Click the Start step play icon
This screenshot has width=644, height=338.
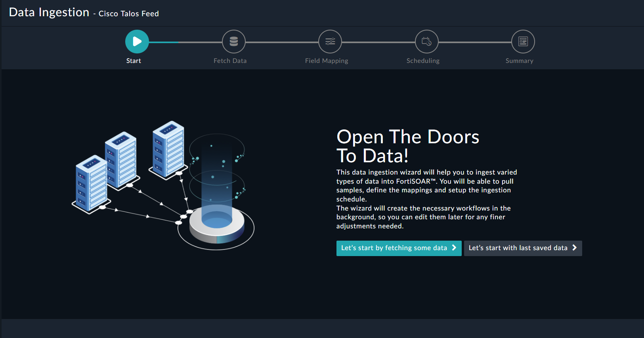click(x=137, y=42)
